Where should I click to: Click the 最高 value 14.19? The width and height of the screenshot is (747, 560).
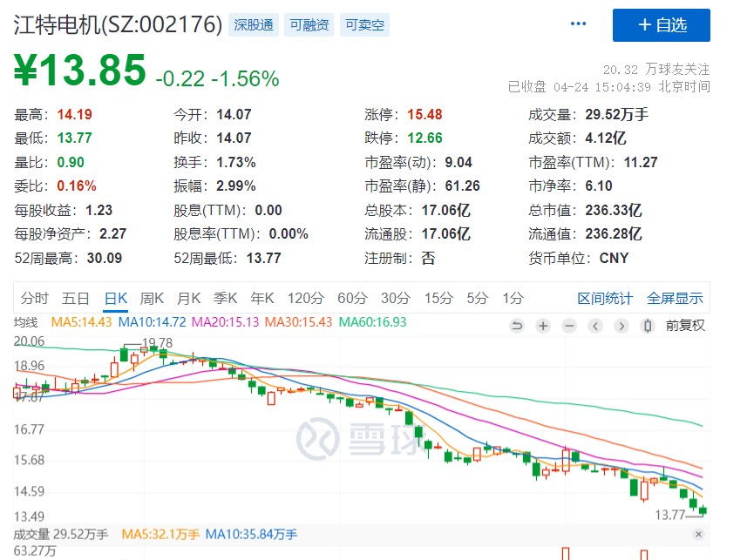(74, 115)
